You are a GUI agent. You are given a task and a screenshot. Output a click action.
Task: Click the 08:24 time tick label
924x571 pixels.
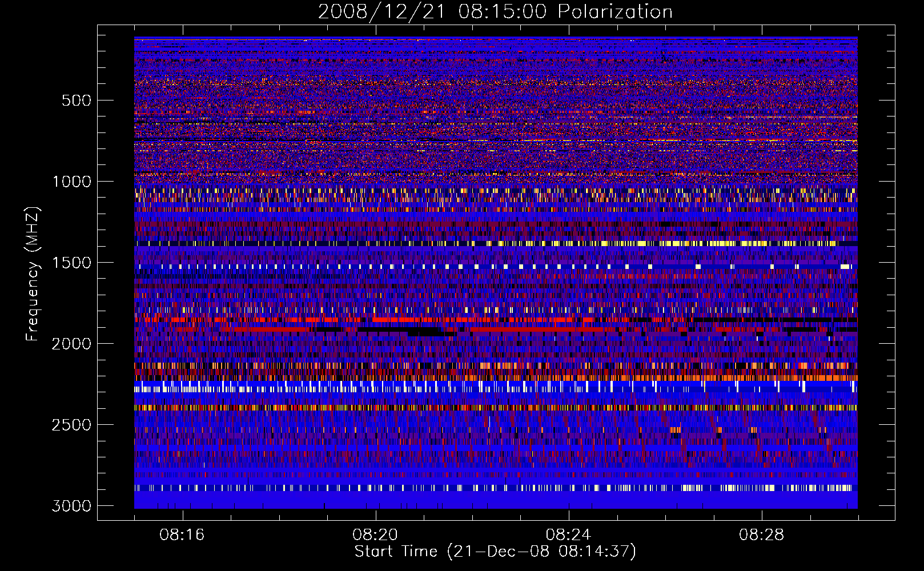(568, 535)
